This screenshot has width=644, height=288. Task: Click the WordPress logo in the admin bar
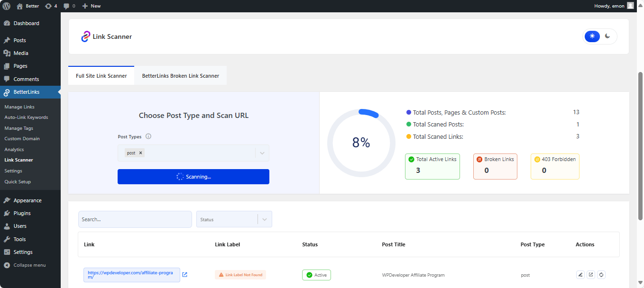click(6, 6)
